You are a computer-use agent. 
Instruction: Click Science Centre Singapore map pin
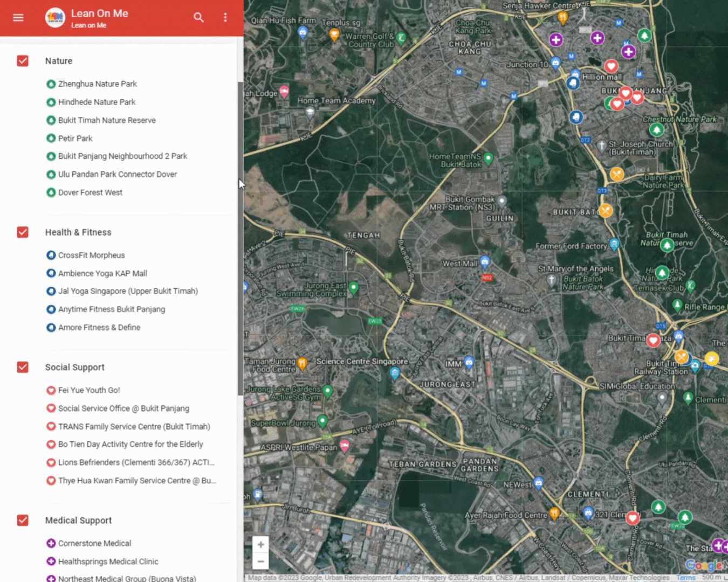click(395, 373)
